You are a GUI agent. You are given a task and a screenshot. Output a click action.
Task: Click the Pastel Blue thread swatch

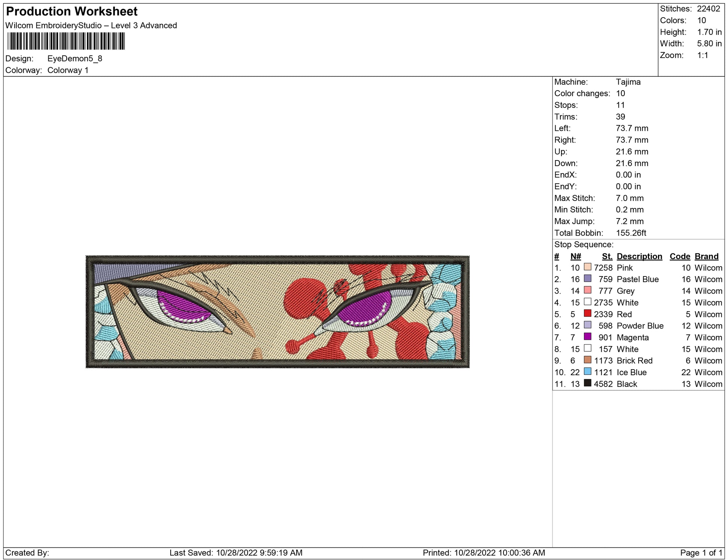coord(587,279)
